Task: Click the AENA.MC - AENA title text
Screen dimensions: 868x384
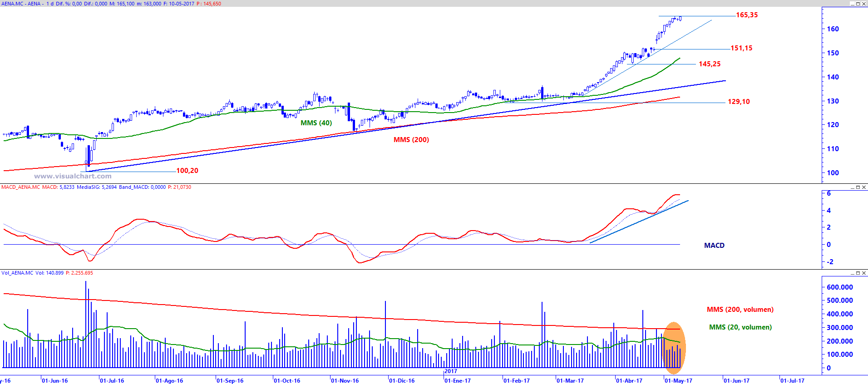Action: point(21,4)
